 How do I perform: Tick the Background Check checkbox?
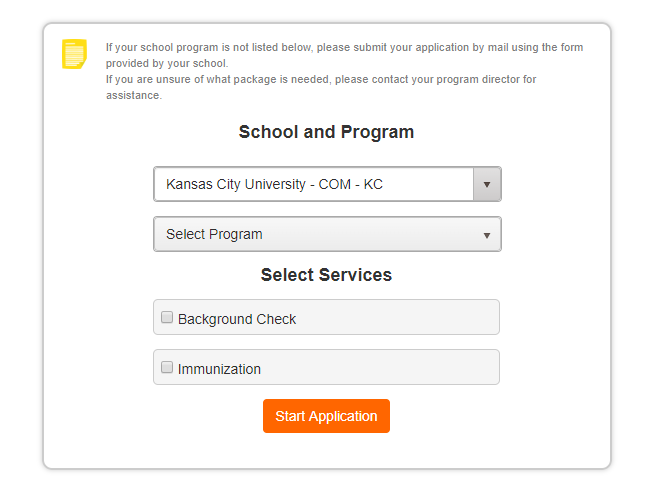tap(167, 318)
